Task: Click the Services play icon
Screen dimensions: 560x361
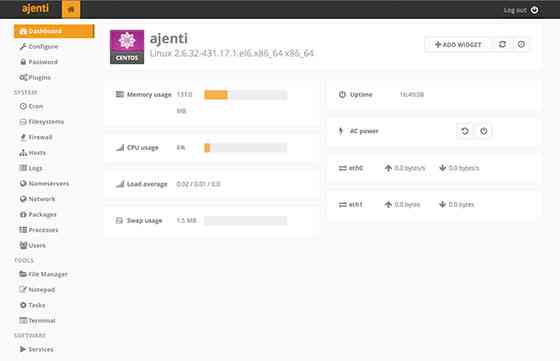Action: (x=23, y=349)
